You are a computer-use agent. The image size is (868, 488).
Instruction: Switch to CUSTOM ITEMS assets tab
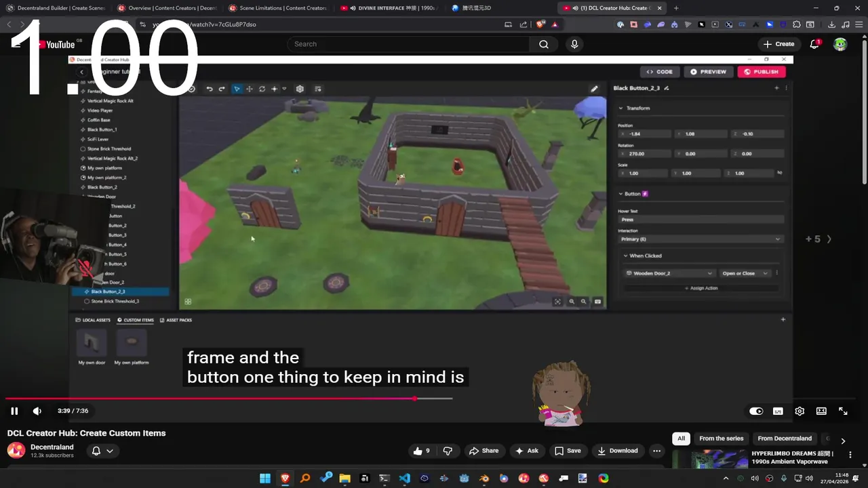coord(136,320)
